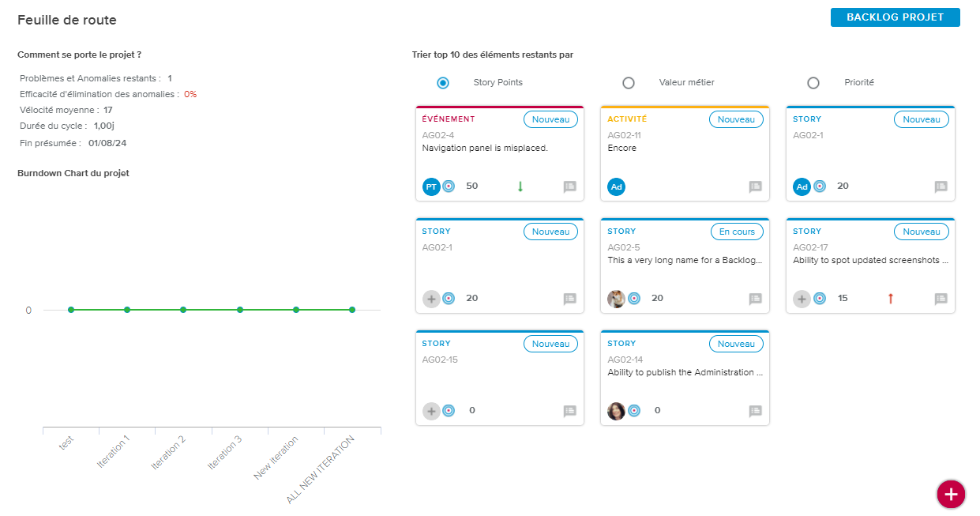This screenshot has width=980, height=516.
Task: Open comments on the Encore activity card
Action: 755,186
